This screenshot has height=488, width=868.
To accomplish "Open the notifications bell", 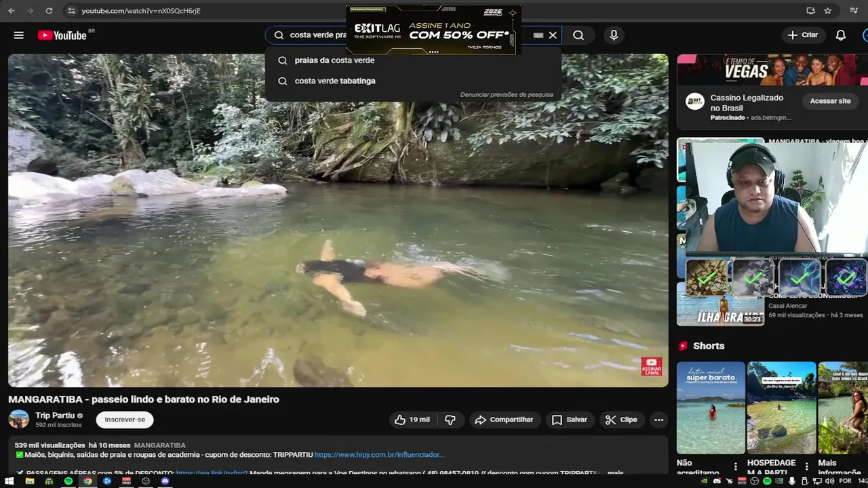I will pyautogui.click(x=840, y=35).
